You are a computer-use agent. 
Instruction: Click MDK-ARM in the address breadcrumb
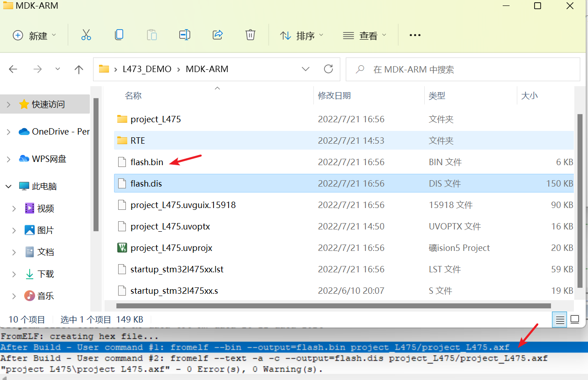coord(207,69)
